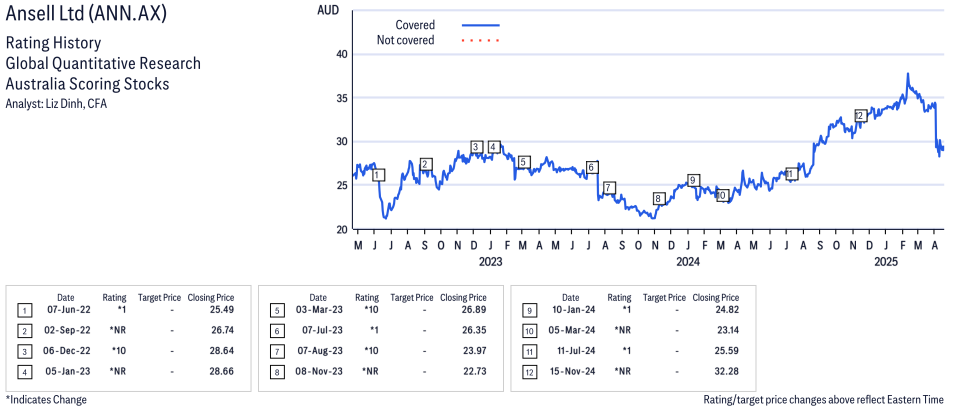This screenshot has height=407, width=955.
Task: Click the boxed number 6 in the table
Action: (276, 331)
